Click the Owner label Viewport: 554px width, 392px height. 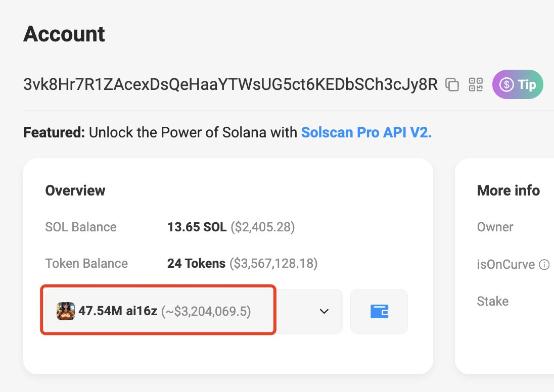[495, 227]
